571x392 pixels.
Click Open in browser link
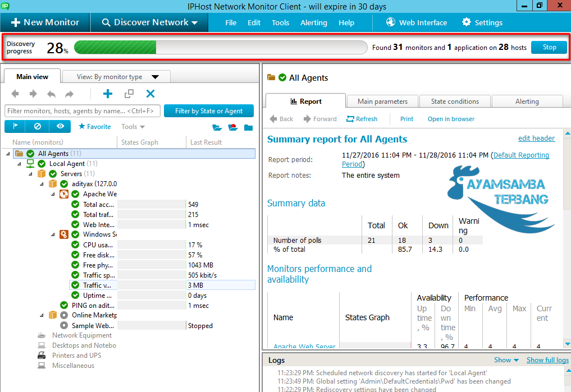(x=451, y=119)
